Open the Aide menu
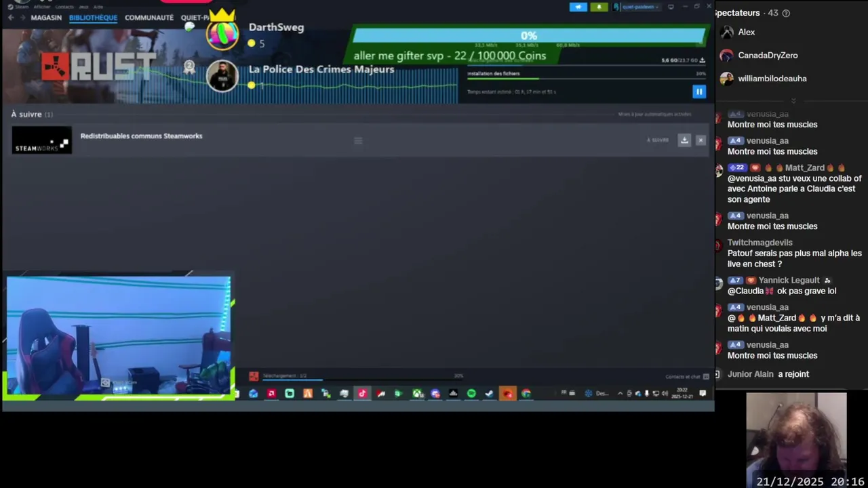The image size is (868, 488). pyautogui.click(x=98, y=7)
